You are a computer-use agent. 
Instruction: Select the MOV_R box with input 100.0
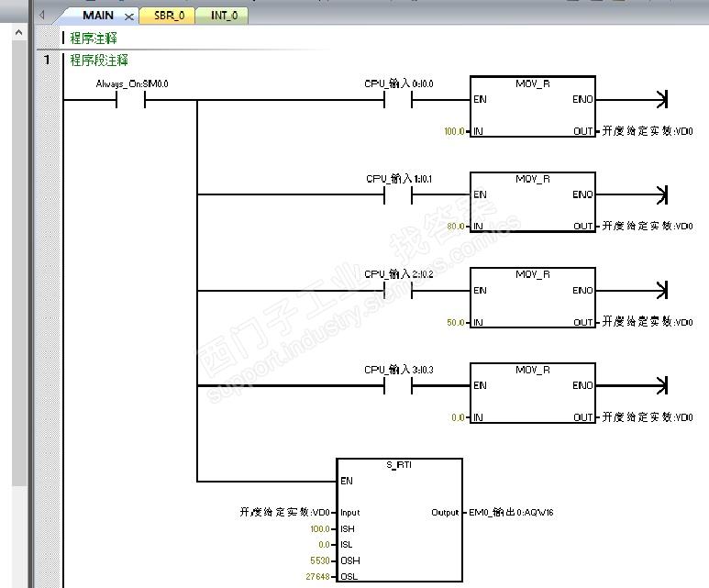pyautogui.click(x=533, y=106)
